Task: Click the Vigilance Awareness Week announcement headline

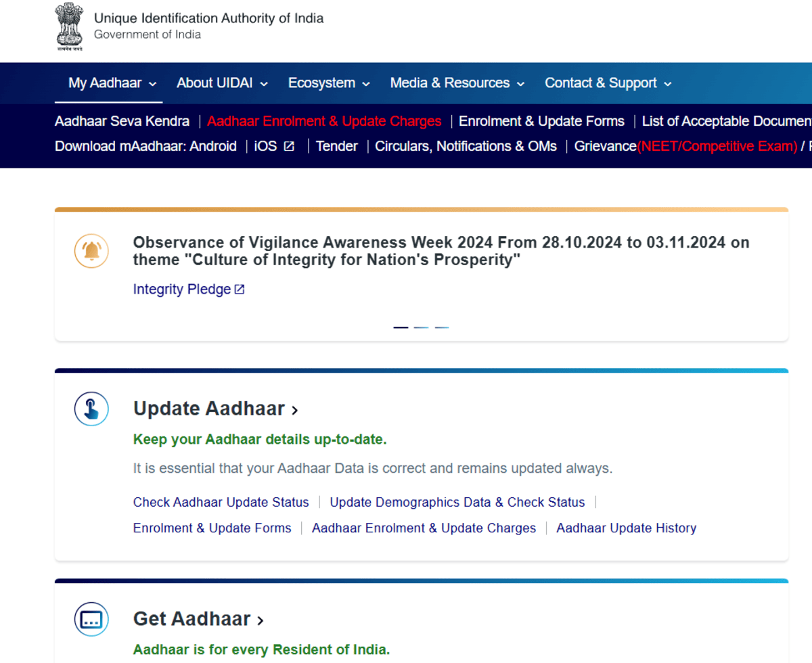Action: [441, 251]
